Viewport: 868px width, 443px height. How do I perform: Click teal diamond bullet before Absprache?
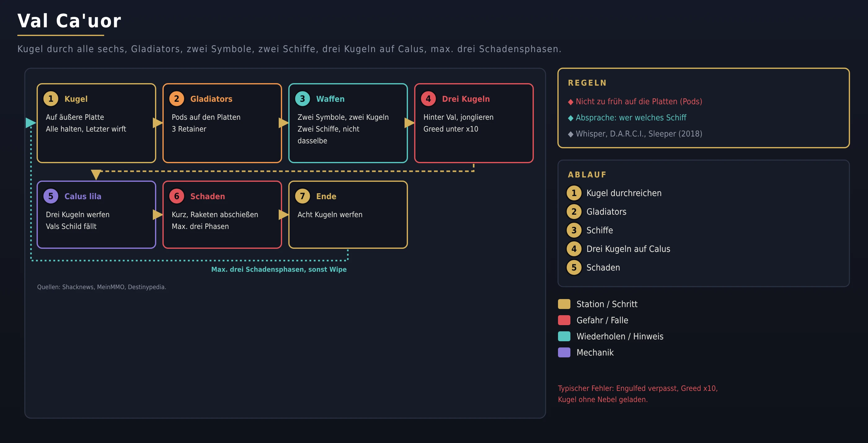tap(570, 118)
